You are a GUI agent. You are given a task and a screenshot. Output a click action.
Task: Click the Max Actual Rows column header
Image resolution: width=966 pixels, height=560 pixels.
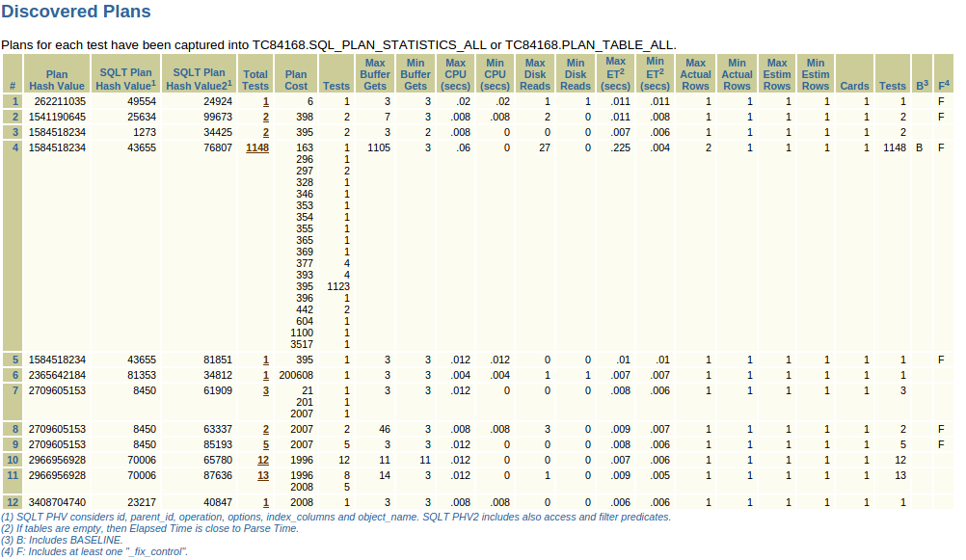point(695,73)
